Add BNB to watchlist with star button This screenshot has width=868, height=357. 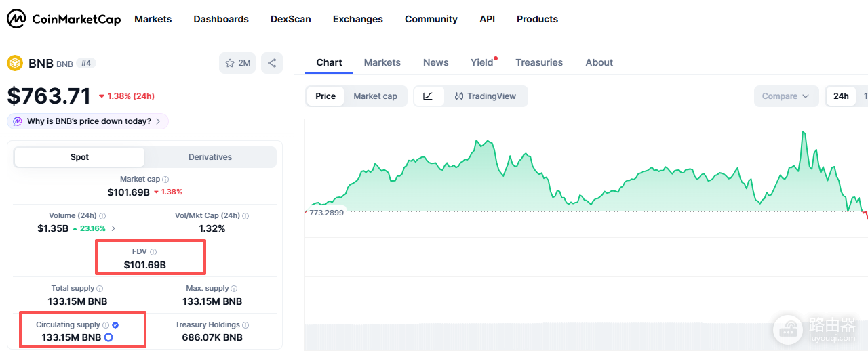point(237,63)
